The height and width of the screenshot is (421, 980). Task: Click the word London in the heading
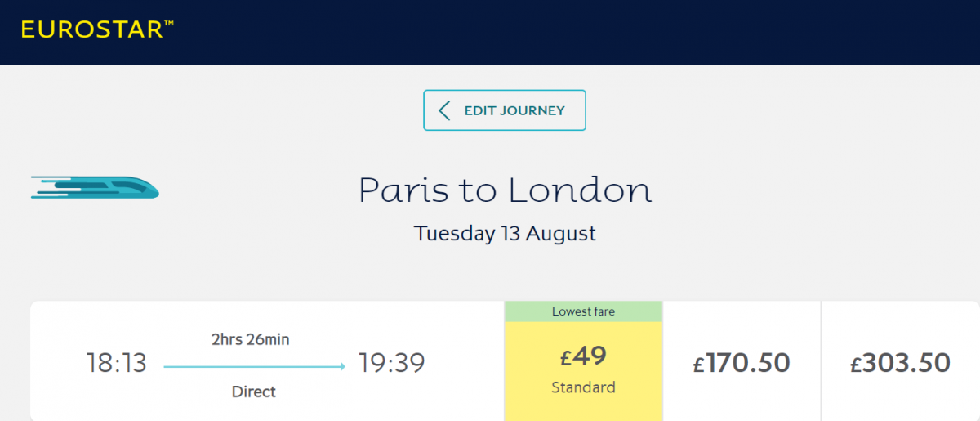tap(580, 190)
